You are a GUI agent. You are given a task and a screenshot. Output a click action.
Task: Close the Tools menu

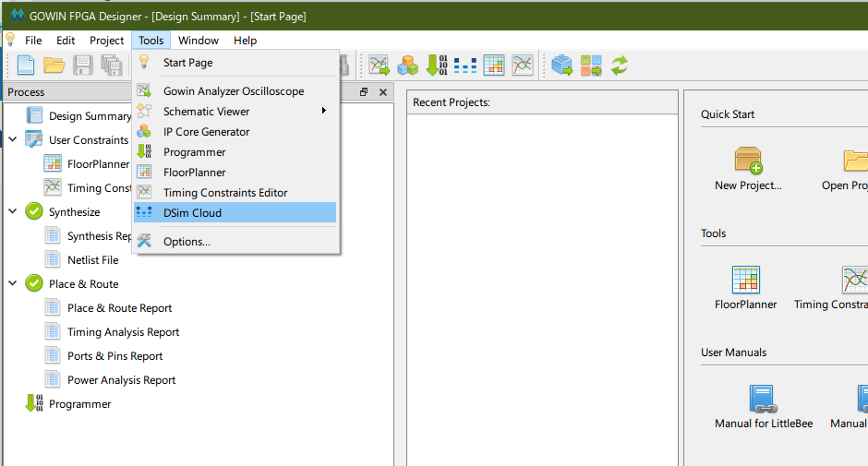click(151, 41)
